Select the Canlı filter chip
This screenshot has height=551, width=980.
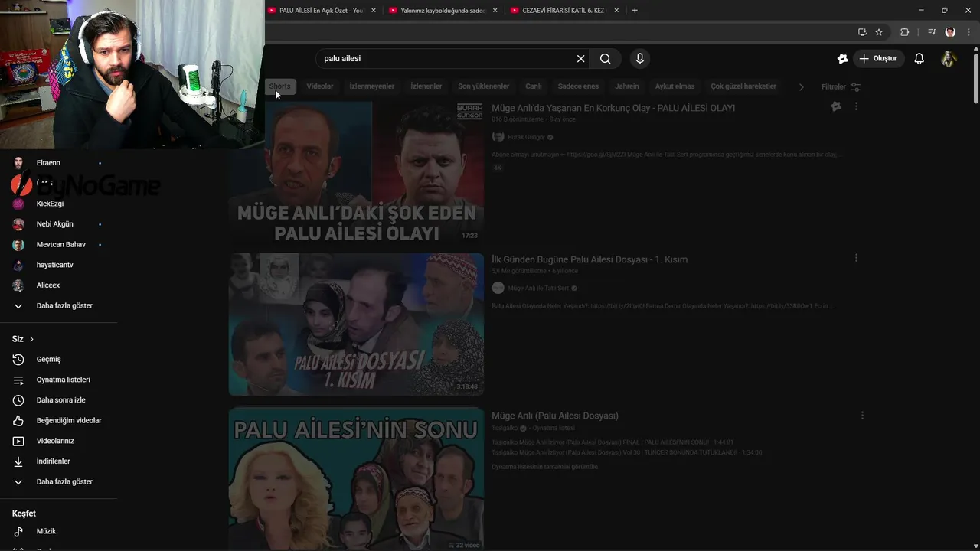(x=534, y=86)
